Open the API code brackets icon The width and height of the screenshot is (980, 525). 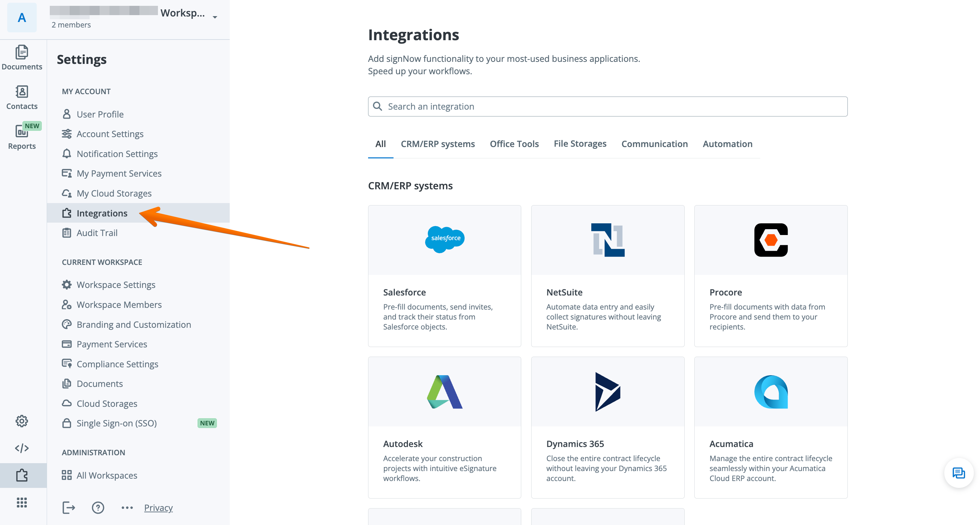[x=22, y=448]
